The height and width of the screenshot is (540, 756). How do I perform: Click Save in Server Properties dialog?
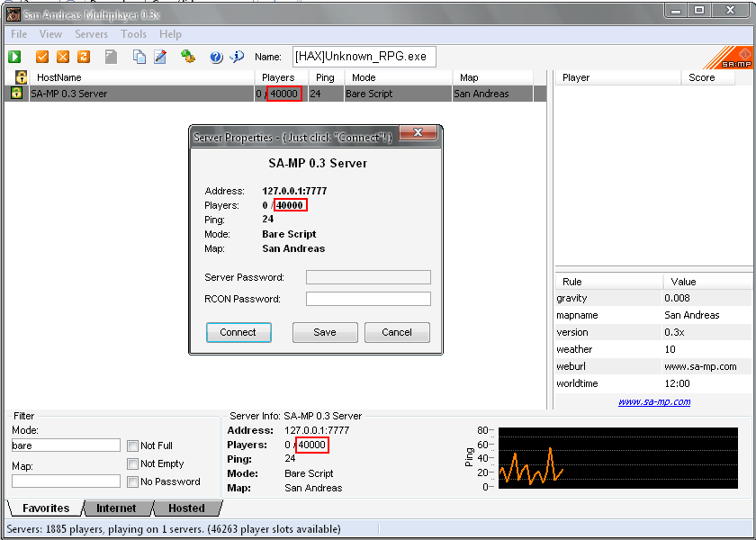325,332
